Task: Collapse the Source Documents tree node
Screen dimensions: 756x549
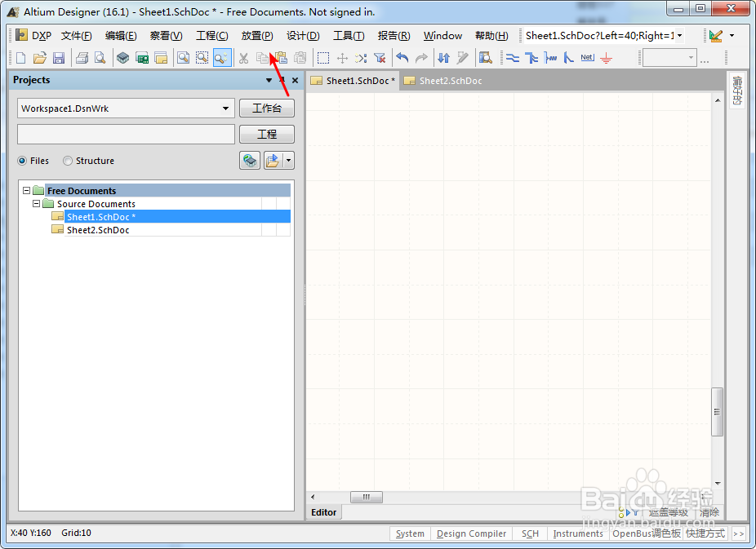Action: click(x=36, y=204)
